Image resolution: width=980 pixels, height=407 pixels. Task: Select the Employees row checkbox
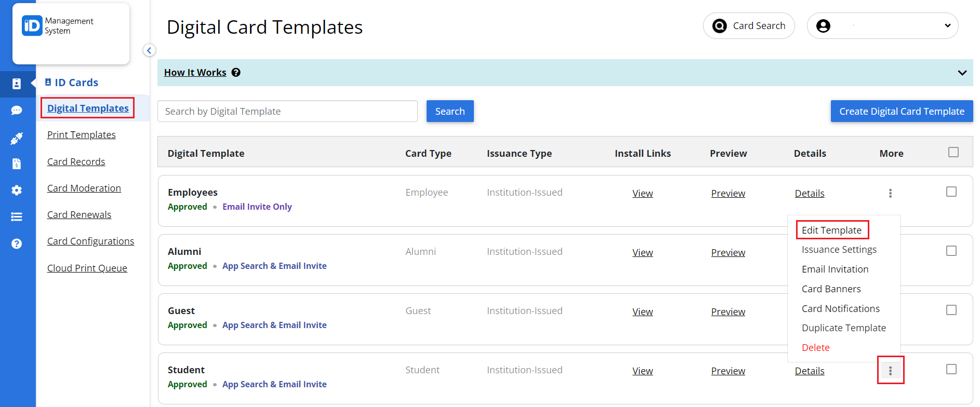pos(951,192)
